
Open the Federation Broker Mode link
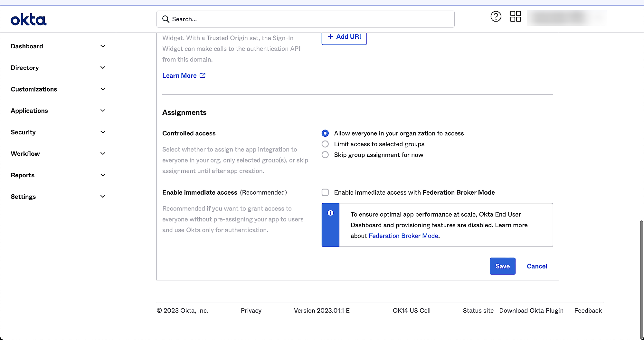(x=403, y=236)
